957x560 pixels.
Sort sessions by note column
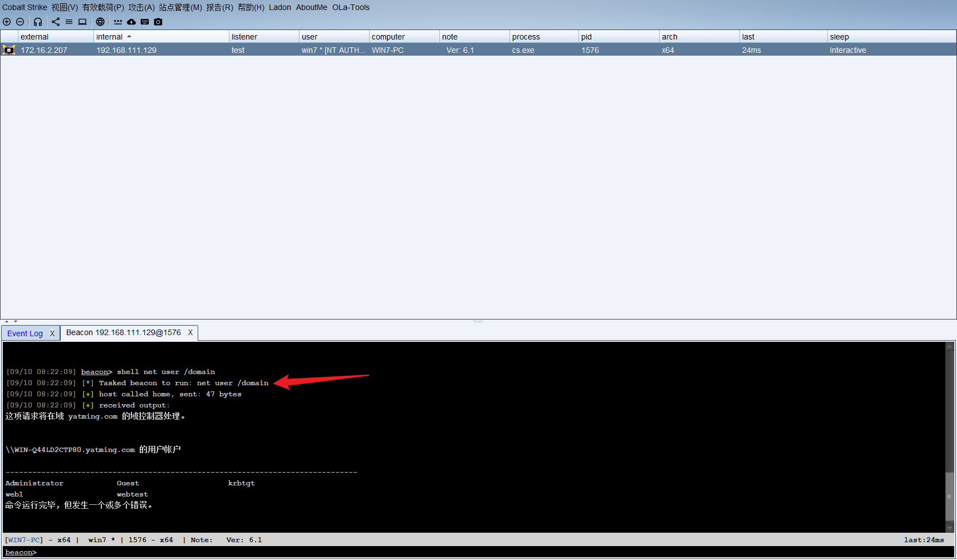point(474,37)
